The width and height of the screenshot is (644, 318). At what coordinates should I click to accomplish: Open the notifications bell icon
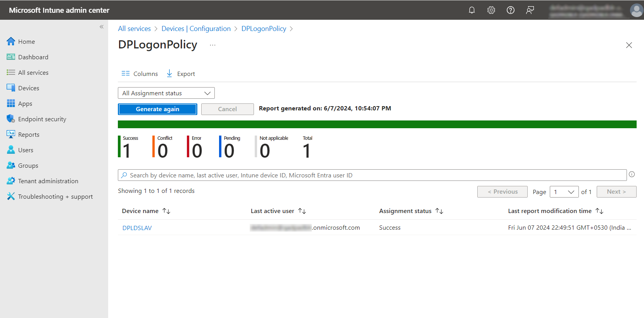(471, 10)
